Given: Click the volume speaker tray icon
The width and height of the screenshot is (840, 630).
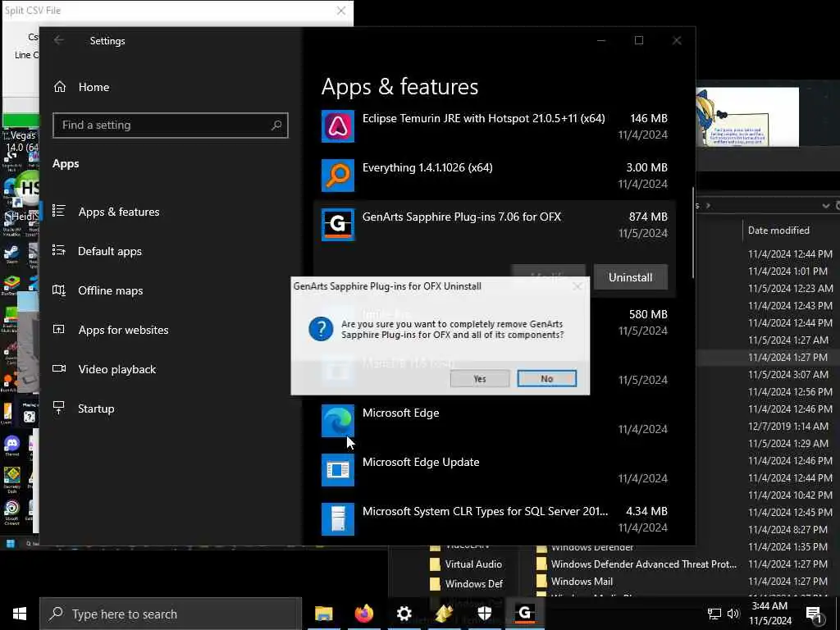Looking at the screenshot, I should (733, 614).
